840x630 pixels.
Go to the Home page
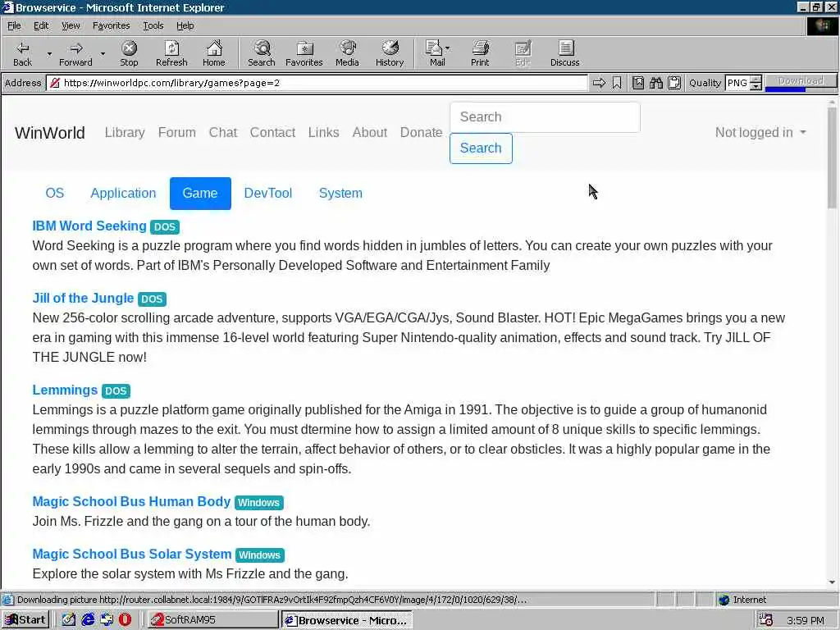pos(214,53)
